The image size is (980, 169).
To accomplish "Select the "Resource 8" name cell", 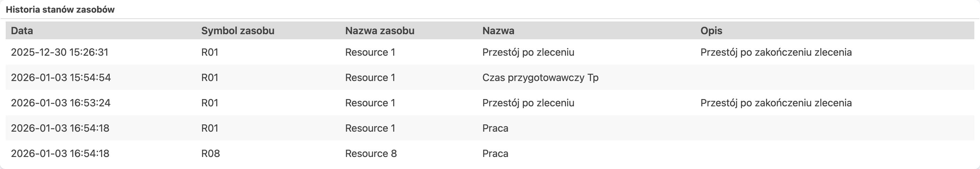I will pos(371,153).
